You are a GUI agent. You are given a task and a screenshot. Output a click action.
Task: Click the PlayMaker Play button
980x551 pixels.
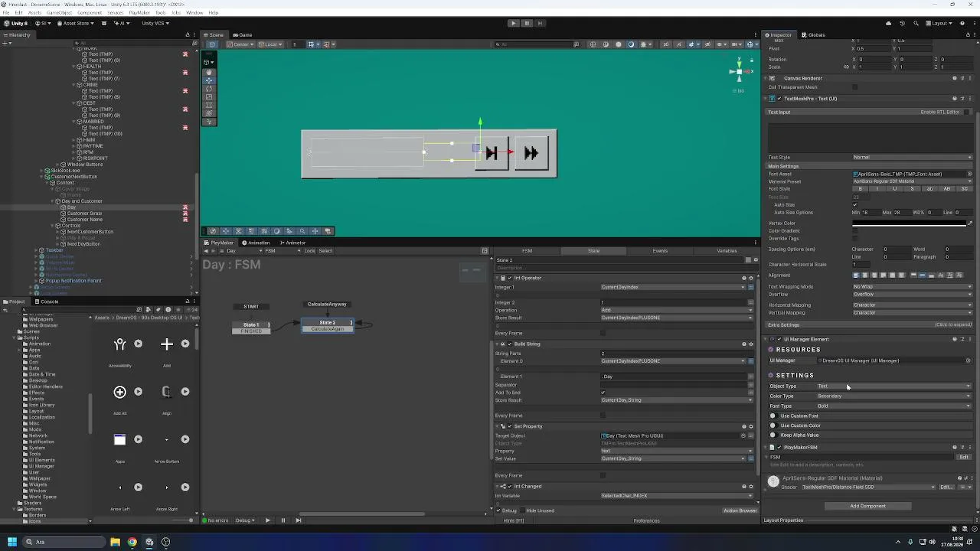pos(267,520)
